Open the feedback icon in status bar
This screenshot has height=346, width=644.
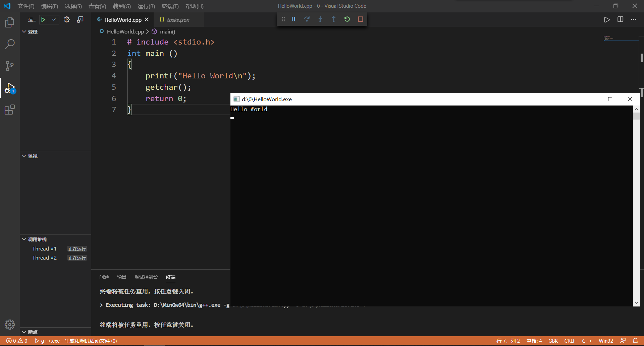623,341
